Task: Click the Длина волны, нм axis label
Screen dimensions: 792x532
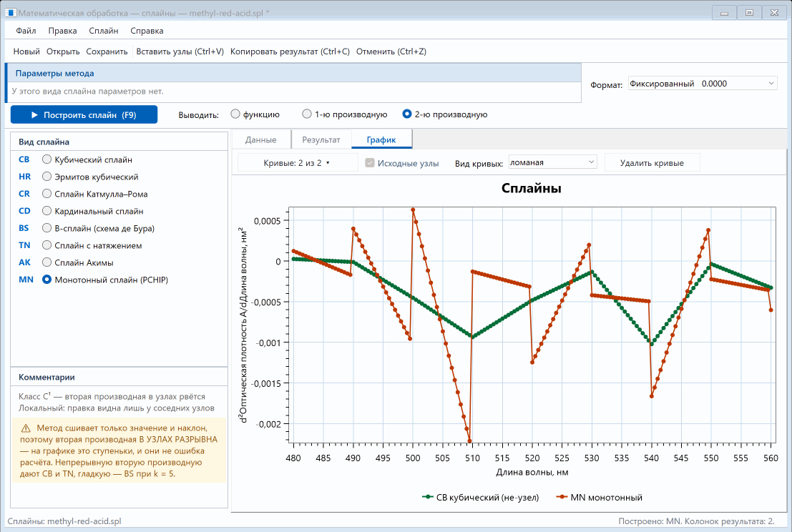Action: (532, 473)
